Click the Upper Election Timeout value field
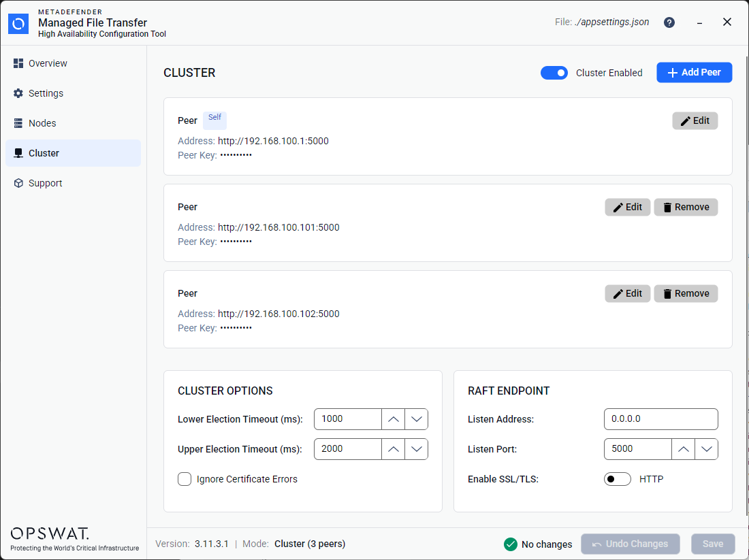 tap(348, 449)
